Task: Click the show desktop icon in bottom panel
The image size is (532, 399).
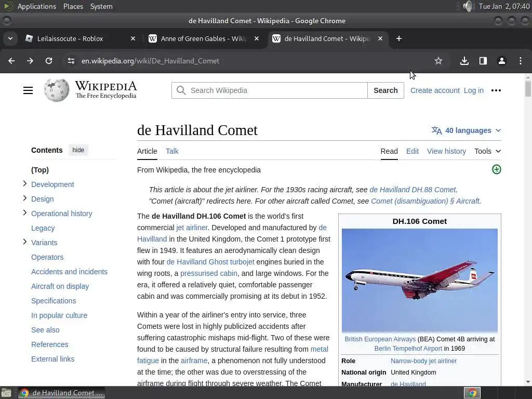Action: point(6,393)
